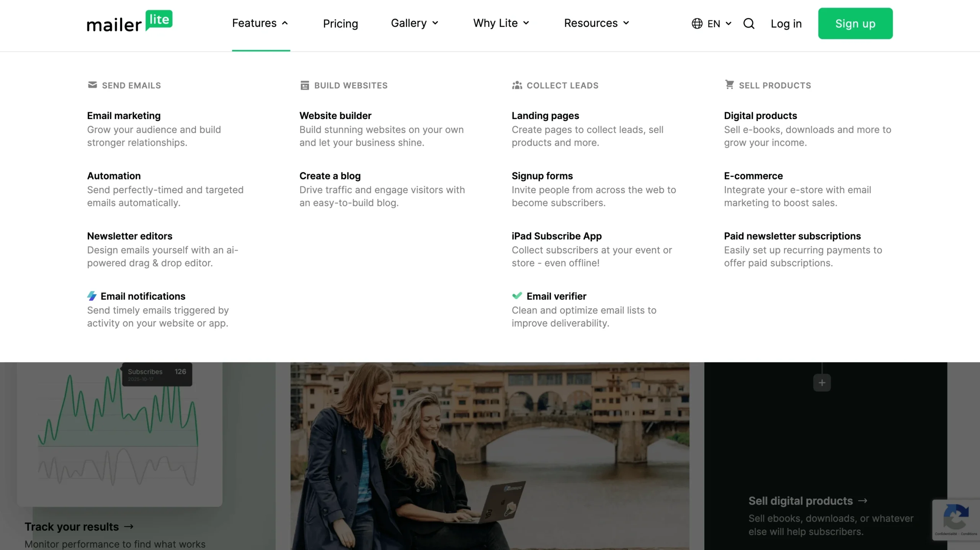Viewport: 980px width, 550px height.
Task: Open the Email marketing feature link
Action: click(x=124, y=115)
